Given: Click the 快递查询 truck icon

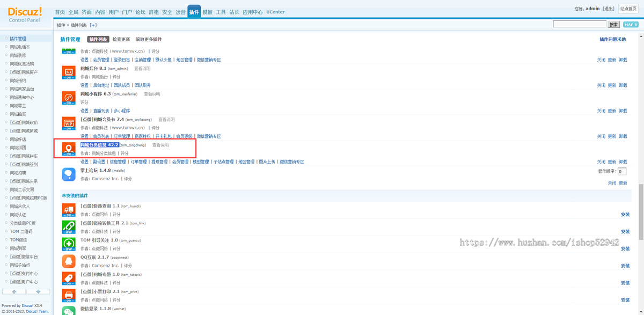Looking at the screenshot, I should [x=69, y=210].
